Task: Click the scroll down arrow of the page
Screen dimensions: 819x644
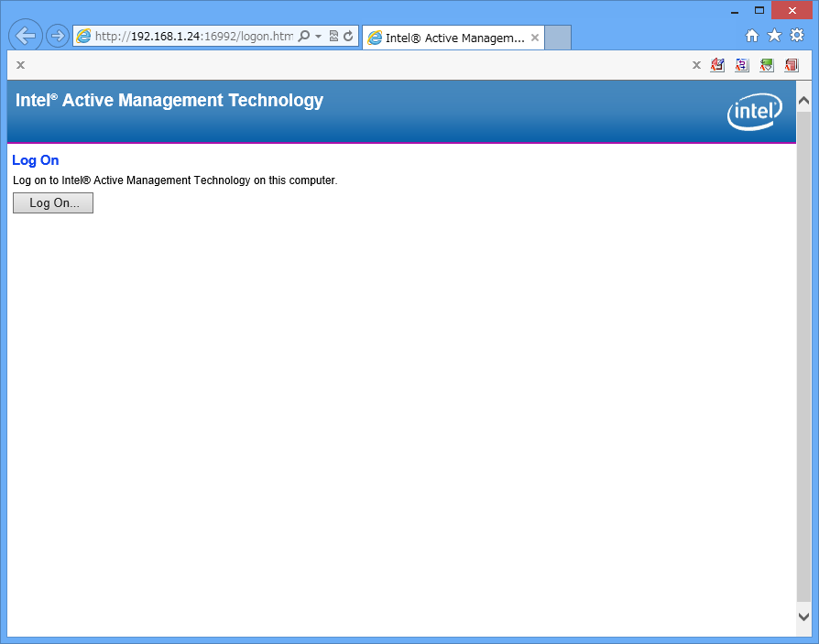Action: (803, 617)
